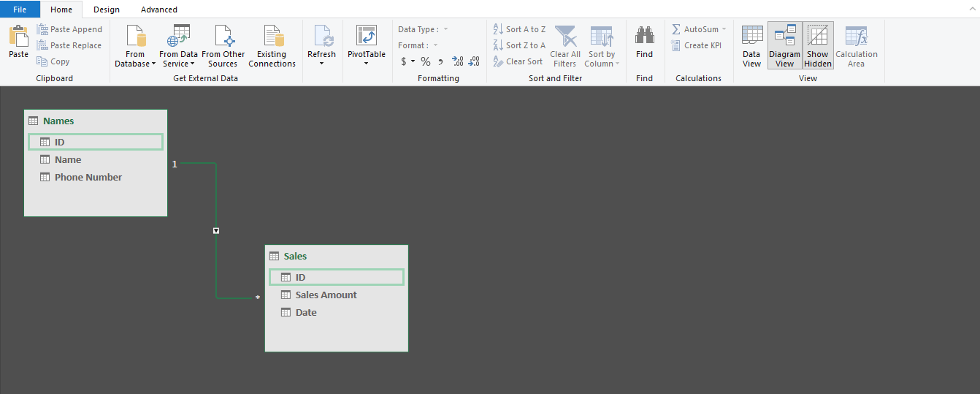Open the Advanced tab

point(159,10)
